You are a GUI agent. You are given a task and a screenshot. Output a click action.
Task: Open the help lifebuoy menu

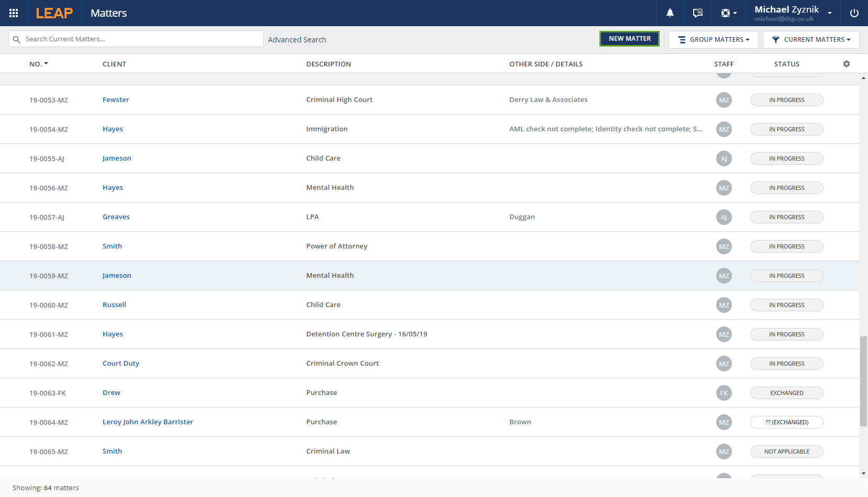[x=728, y=13]
